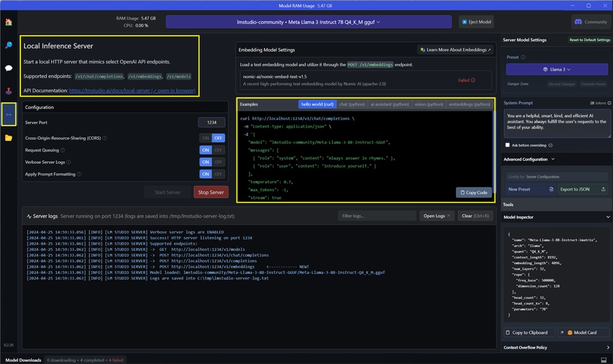613x364 pixels.
Task: Click Learn More About Embeddings
Action: point(455,50)
